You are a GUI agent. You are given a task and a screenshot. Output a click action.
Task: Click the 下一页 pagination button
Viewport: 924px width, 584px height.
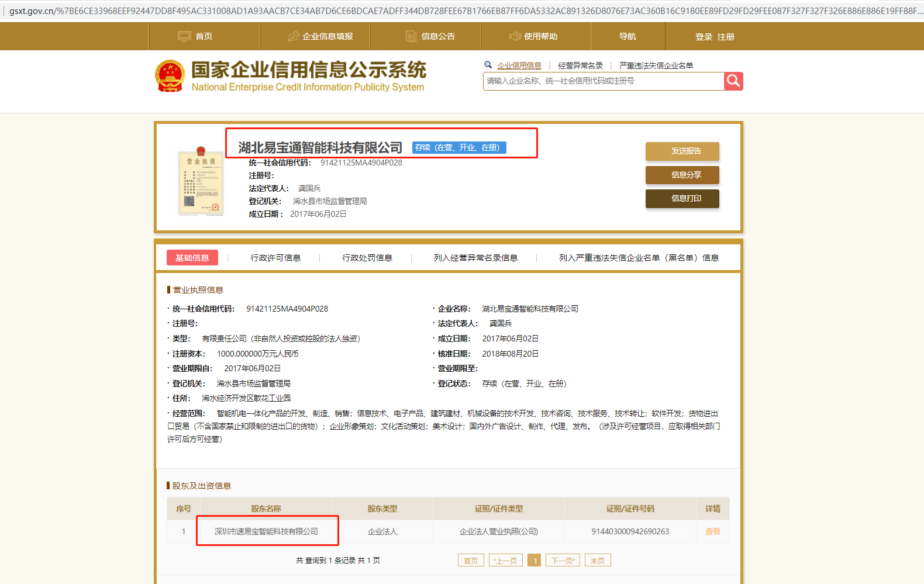[563, 561]
